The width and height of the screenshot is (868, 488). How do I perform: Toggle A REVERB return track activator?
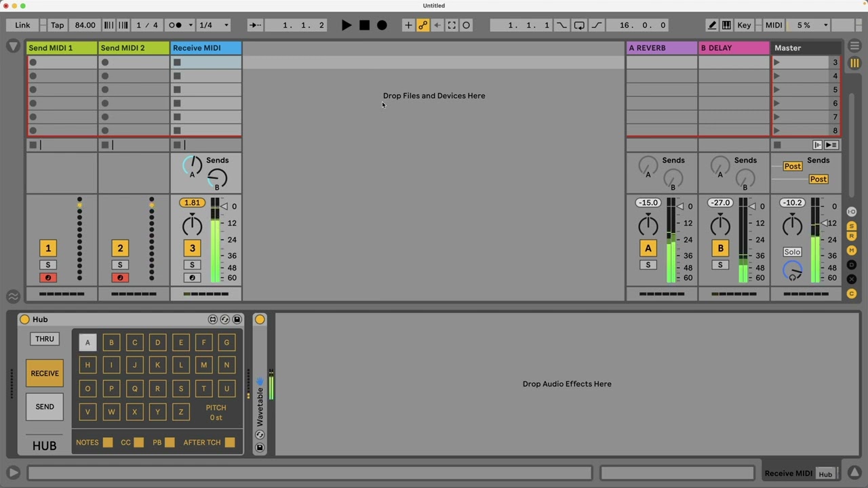pyautogui.click(x=648, y=248)
